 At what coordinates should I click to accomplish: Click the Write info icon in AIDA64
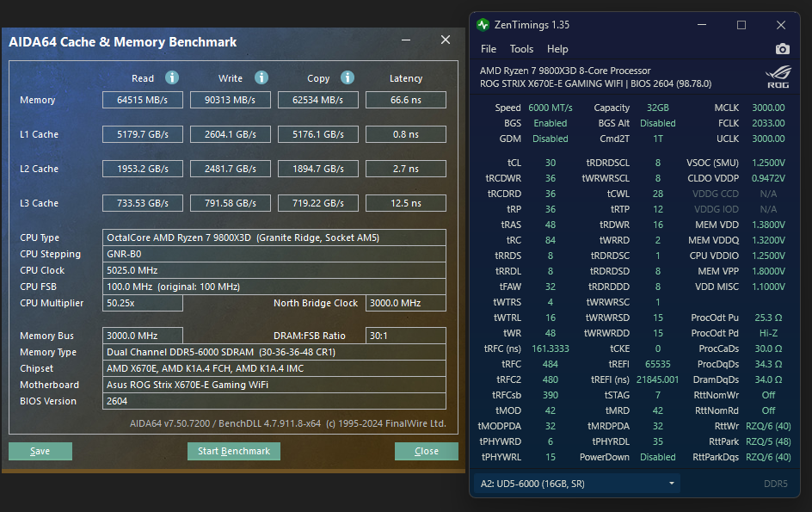pos(261,77)
